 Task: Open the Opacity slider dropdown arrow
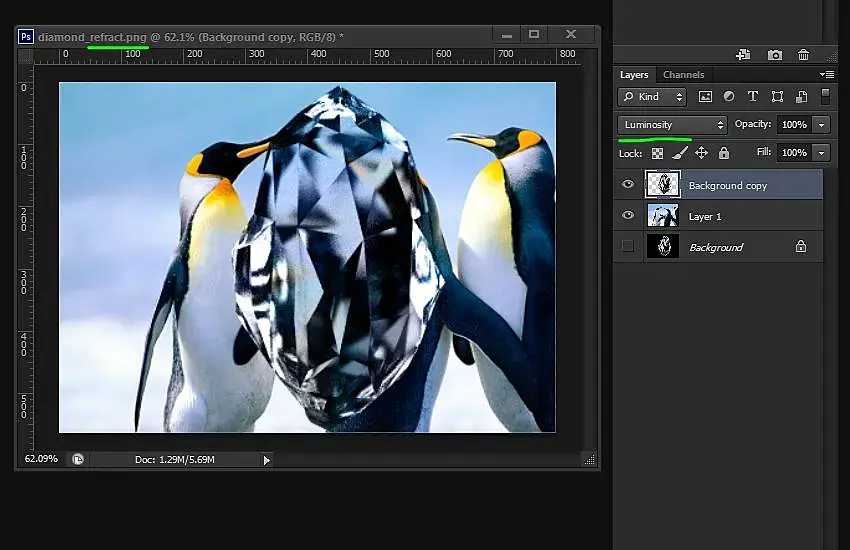(821, 125)
